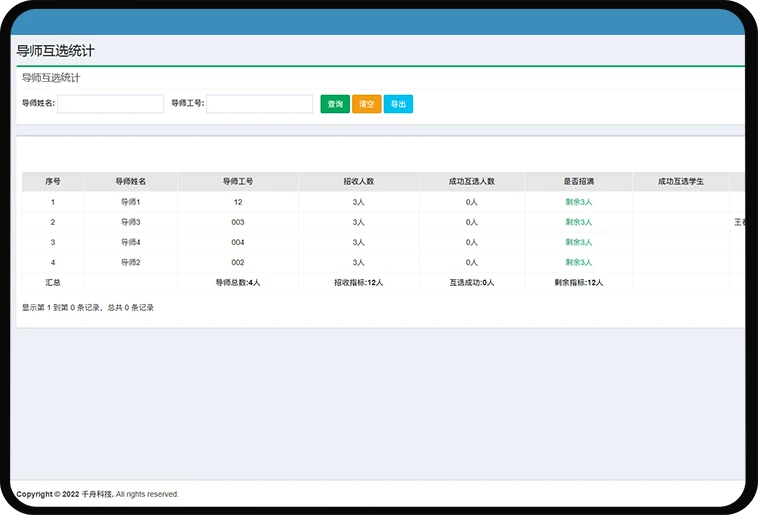Open 剩余3人 link in 导师4 row
Viewport: 758px width, 515px height.
[579, 242]
